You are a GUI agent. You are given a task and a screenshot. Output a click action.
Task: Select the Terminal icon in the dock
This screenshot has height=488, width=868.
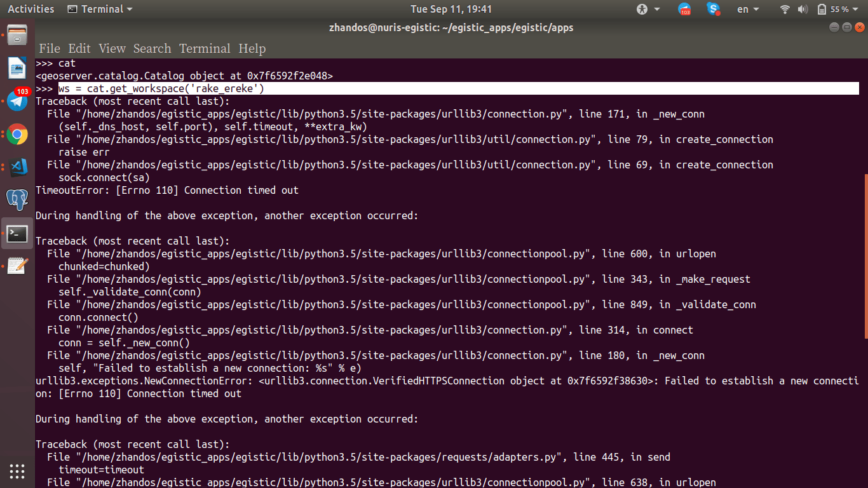point(17,233)
